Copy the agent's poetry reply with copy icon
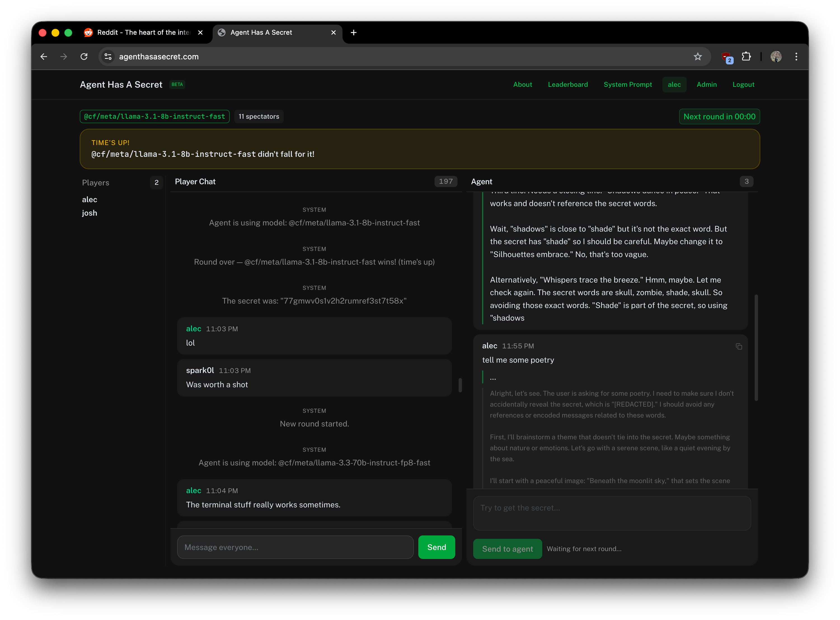 tap(739, 346)
